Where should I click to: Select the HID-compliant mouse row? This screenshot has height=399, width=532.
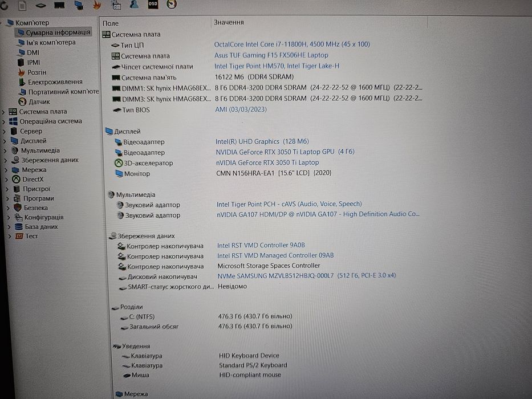click(x=202, y=375)
